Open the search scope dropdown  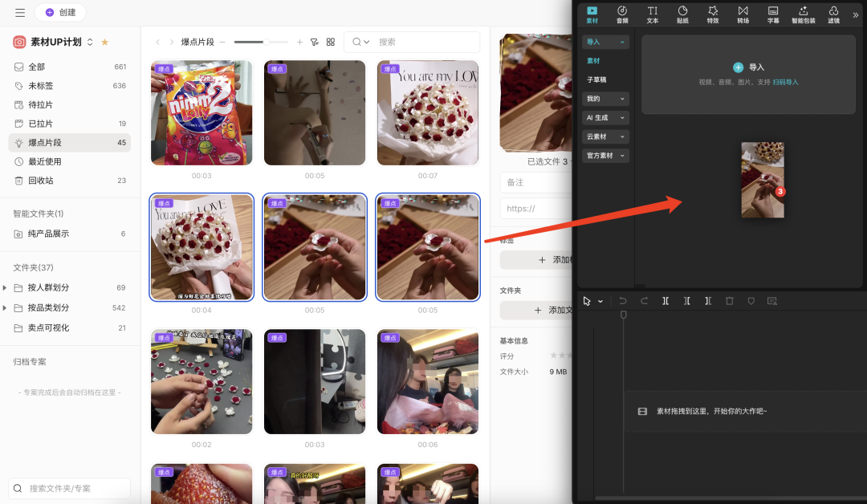pos(360,42)
